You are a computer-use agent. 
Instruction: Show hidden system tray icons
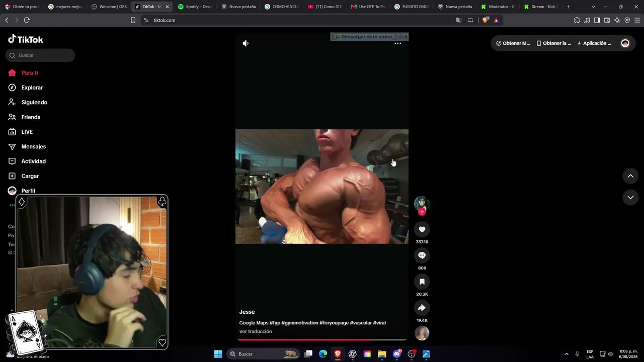click(x=567, y=354)
